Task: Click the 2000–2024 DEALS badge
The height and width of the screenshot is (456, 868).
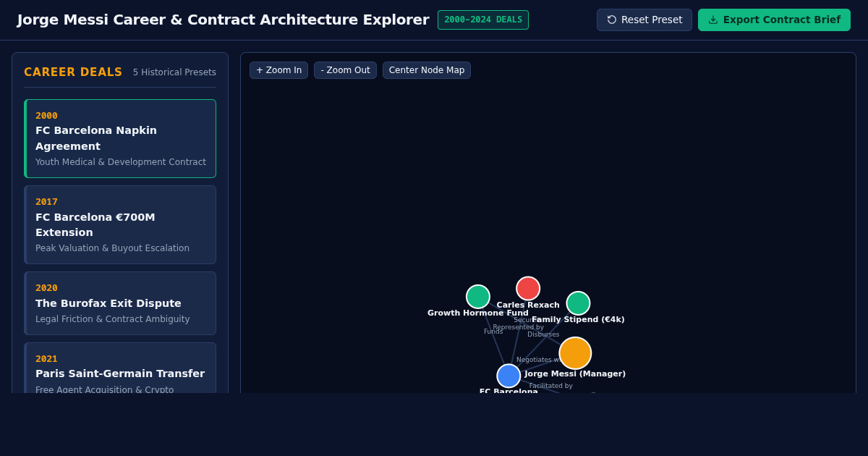Action: pos(483,20)
